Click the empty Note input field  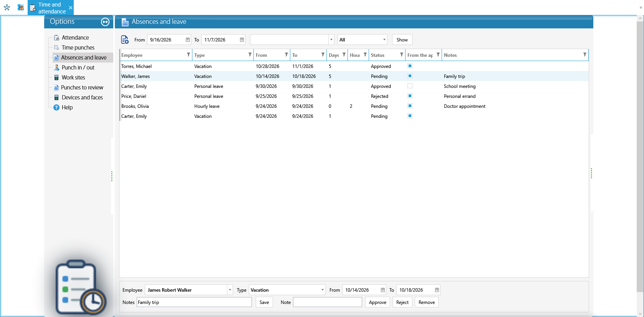[x=328, y=302]
